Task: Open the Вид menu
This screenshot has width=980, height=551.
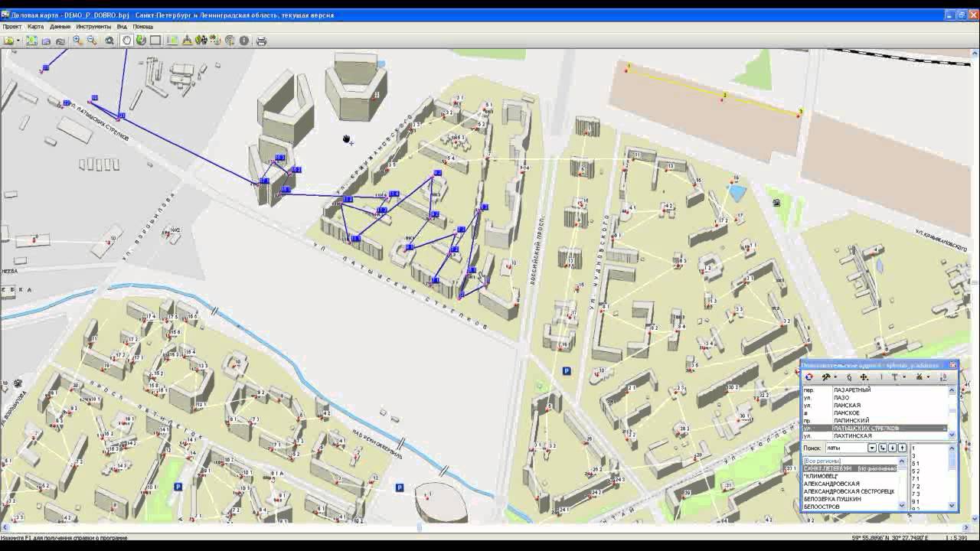Action: 122,26
